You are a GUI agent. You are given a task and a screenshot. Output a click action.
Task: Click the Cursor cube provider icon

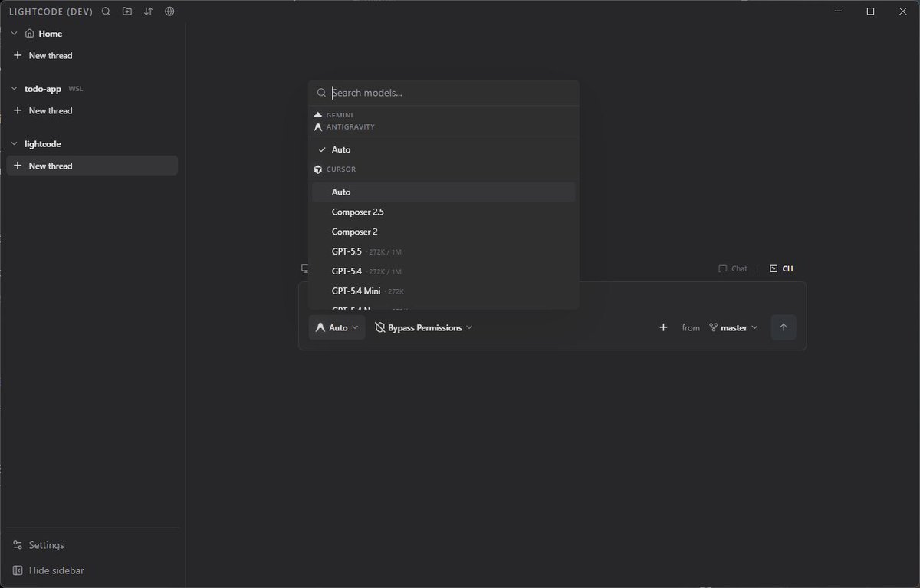tap(318, 169)
